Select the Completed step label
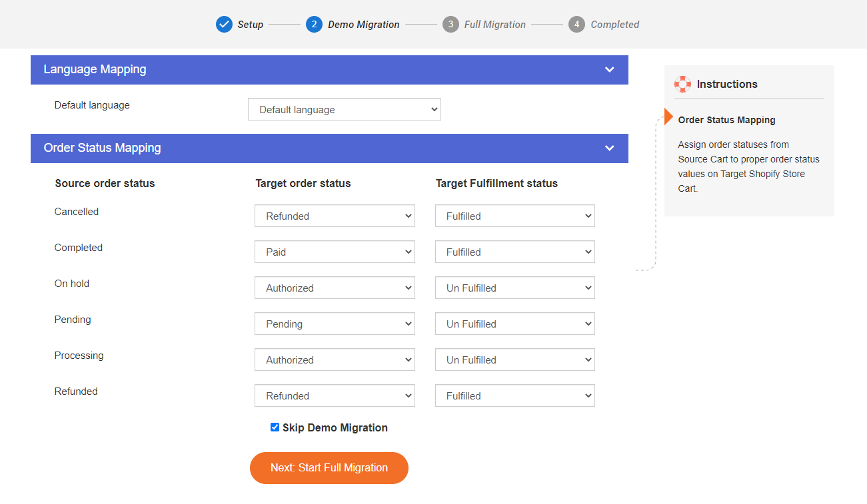This screenshot has height=504, width=867. click(615, 25)
